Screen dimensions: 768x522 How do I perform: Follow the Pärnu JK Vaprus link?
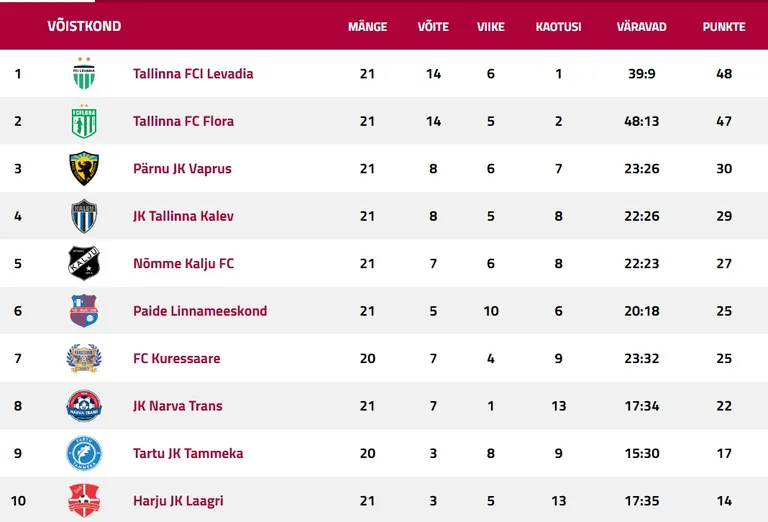click(182, 168)
